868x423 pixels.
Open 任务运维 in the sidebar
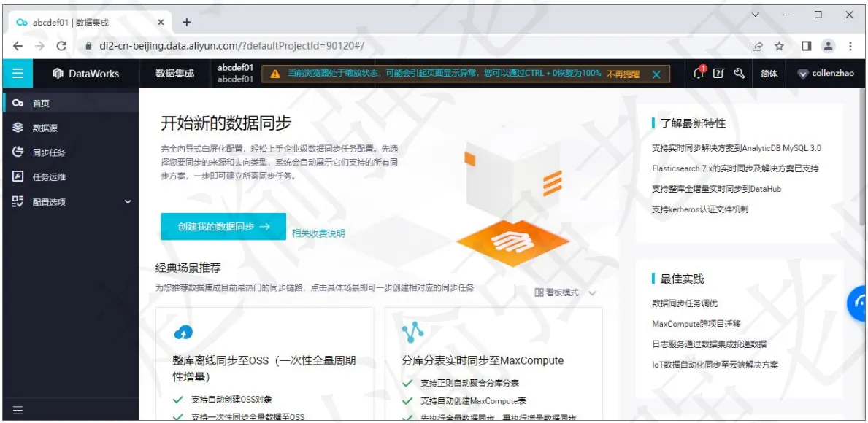coord(71,177)
